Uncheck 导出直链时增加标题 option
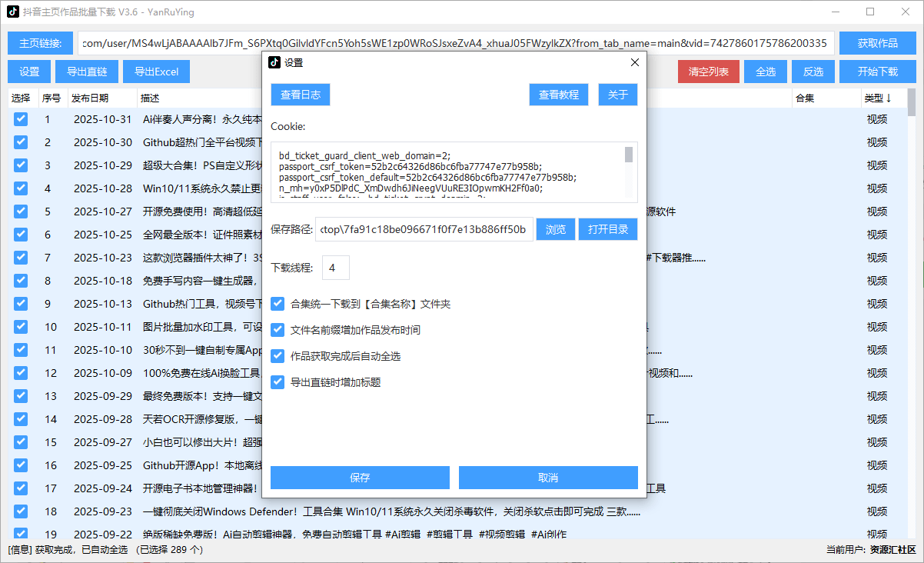Viewport: 924px width, 563px height. [278, 381]
